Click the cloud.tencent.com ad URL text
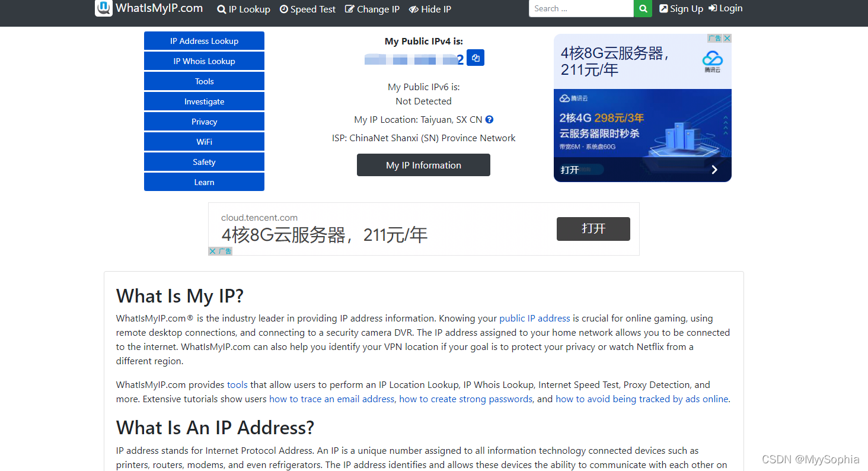This screenshot has height=471, width=868. (259, 218)
